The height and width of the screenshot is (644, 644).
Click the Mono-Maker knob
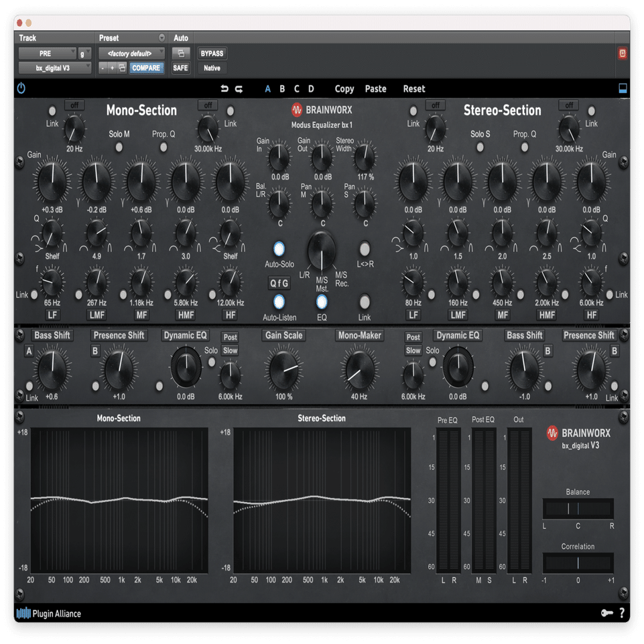coord(359,369)
